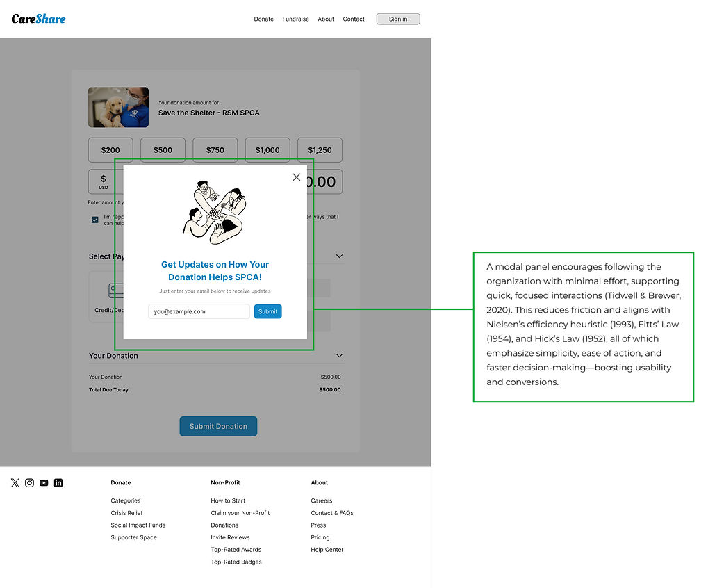Open Careers footer link

322,500
